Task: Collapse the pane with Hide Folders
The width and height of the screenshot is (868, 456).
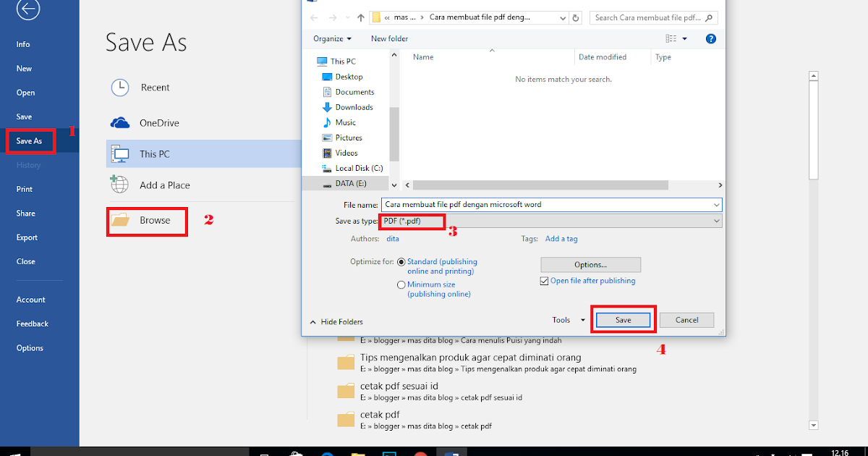Action: tap(336, 321)
